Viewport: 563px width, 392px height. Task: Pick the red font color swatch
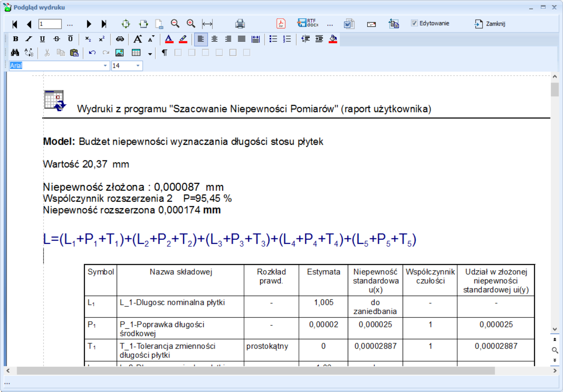tap(169, 39)
